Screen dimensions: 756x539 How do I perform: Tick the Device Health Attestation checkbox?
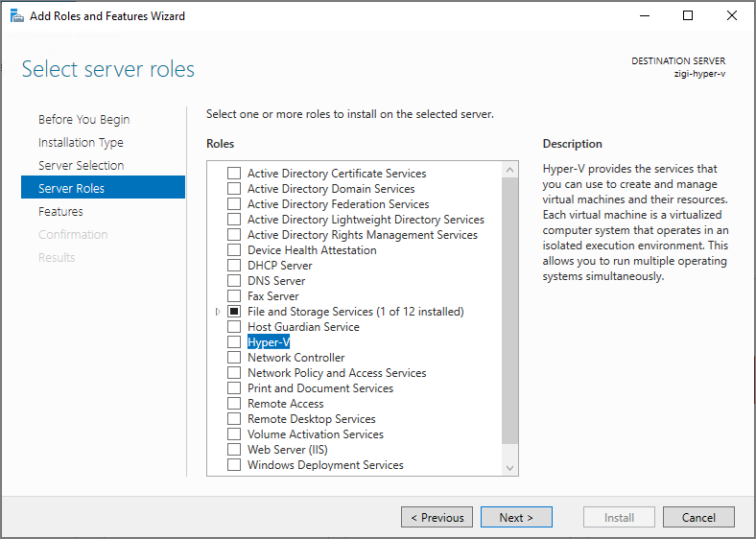tap(234, 250)
